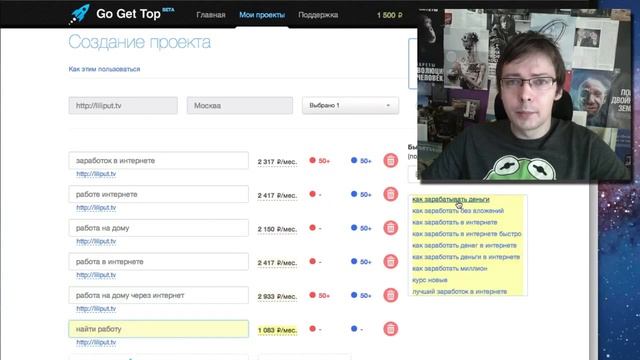Select suggestion 'как заработать деньги в интернете'
The width and height of the screenshot is (640, 360).
(466, 257)
